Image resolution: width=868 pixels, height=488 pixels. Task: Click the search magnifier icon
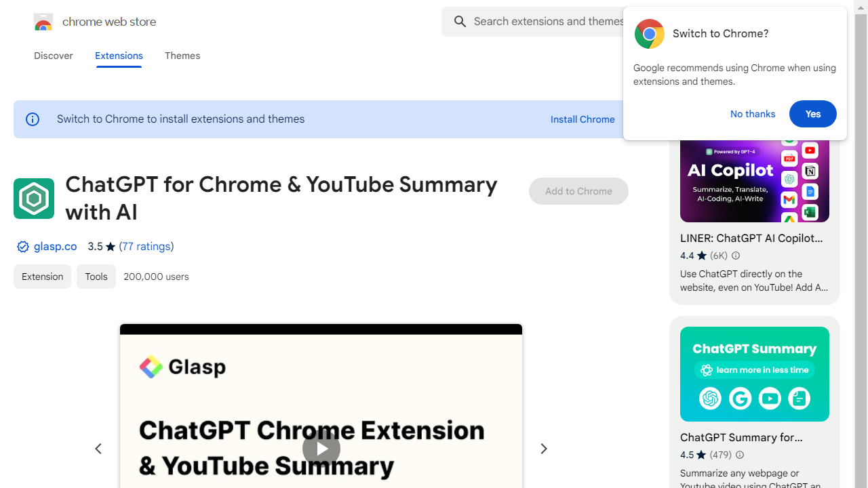(460, 22)
